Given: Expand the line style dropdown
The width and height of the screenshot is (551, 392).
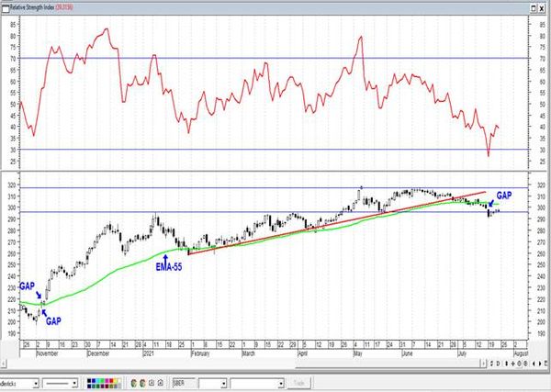Looking at the screenshot, I should click(60, 383).
